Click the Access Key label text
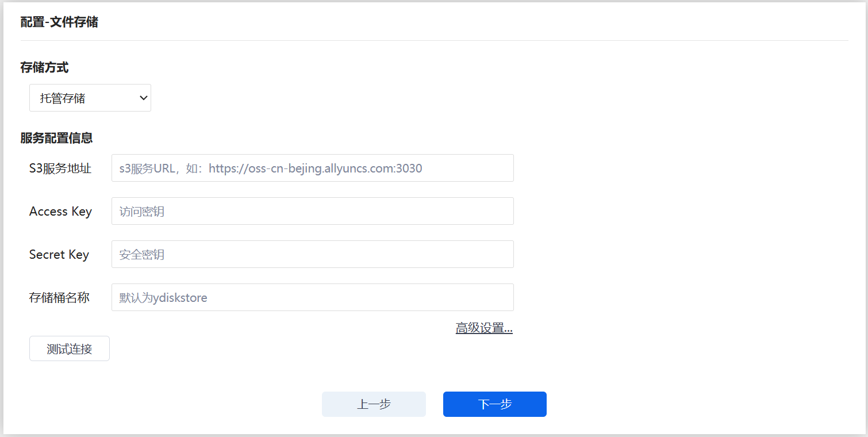This screenshot has width=868, height=437. pos(60,211)
